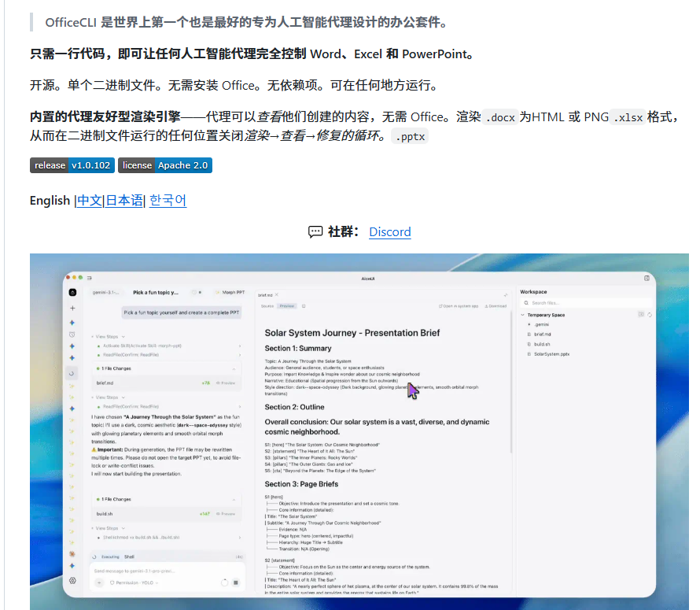
Task: Click the plus attach button in message box
Action: (x=99, y=582)
